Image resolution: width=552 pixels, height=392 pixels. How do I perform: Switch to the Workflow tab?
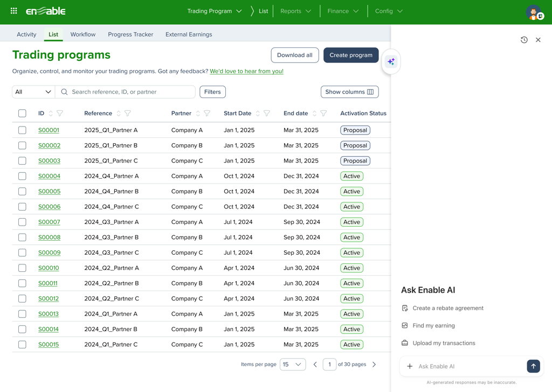83,34
